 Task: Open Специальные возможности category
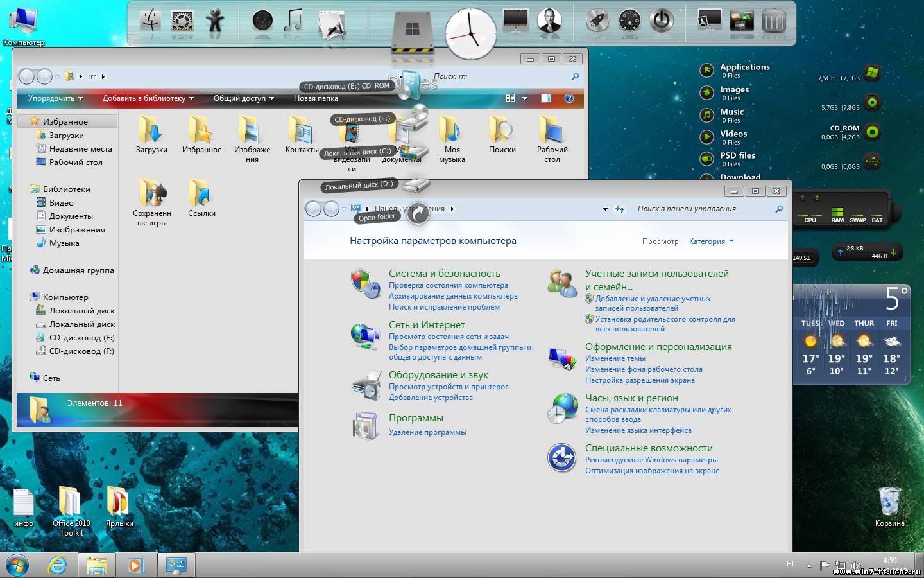[x=649, y=448]
